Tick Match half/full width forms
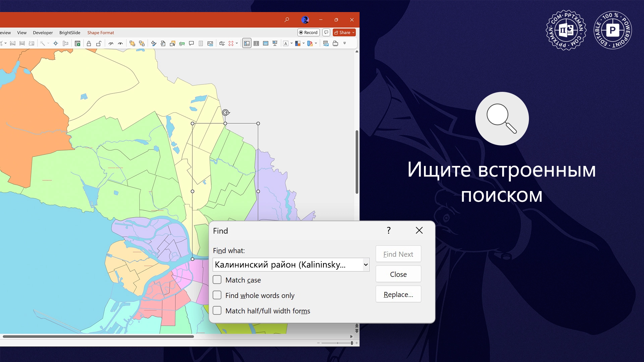This screenshot has width=644, height=362. [217, 310]
